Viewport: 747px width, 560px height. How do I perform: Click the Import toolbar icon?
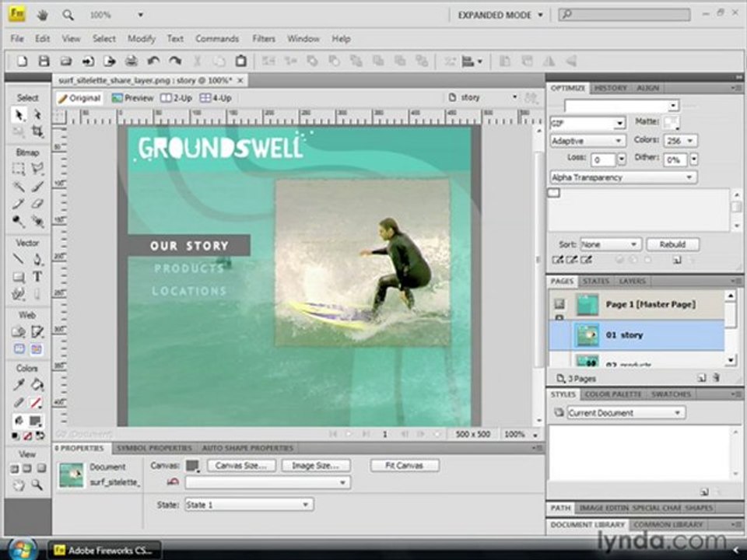point(88,61)
